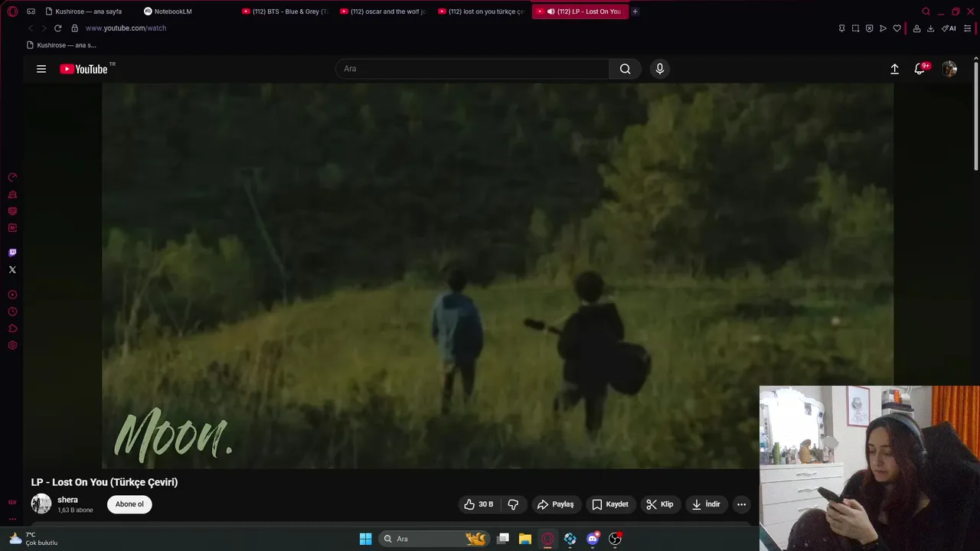Image resolution: width=980 pixels, height=551 pixels.
Task: Click the YouTube search field
Action: [x=472, y=69]
